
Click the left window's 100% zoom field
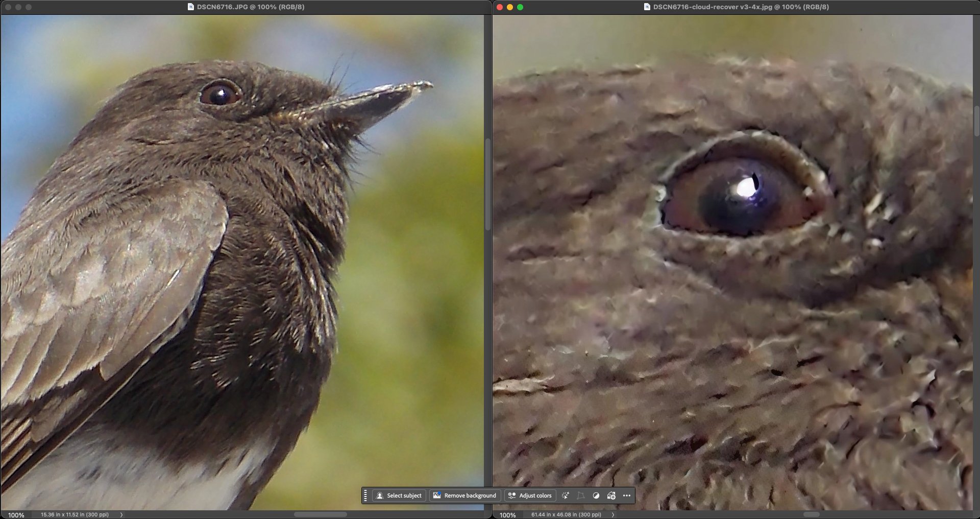tap(16, 515)
